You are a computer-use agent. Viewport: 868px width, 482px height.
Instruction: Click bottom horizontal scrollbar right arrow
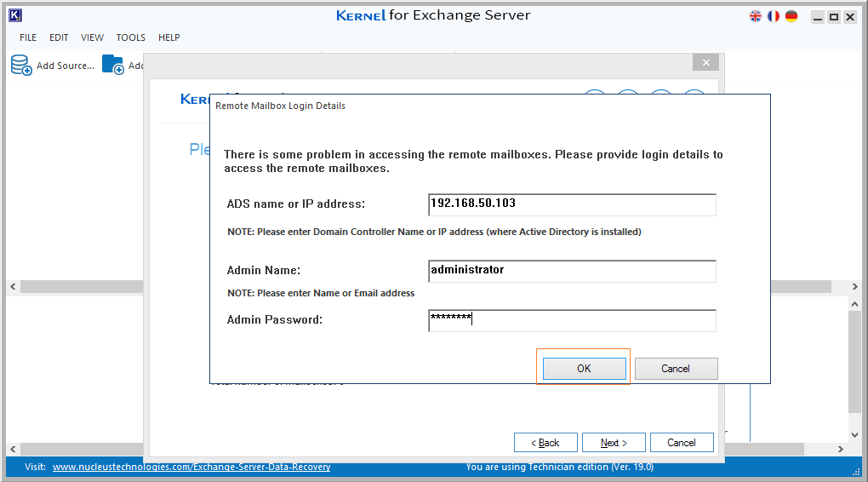tap(840, 449)
